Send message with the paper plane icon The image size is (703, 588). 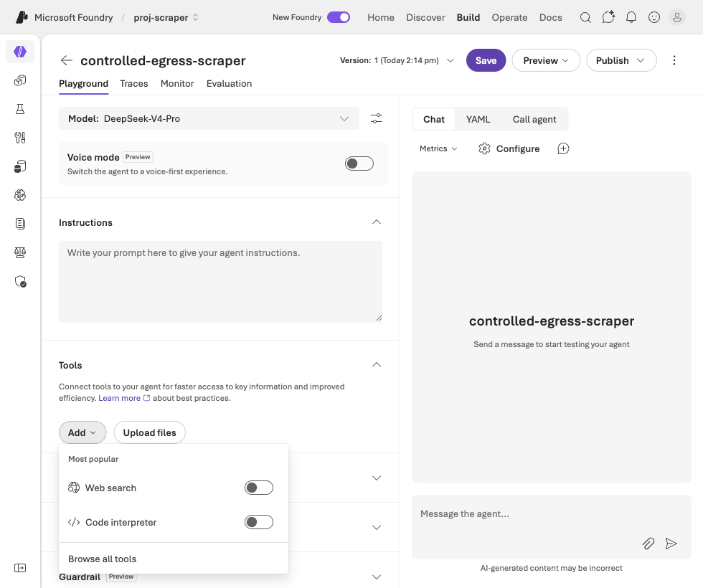pos(671,544)
